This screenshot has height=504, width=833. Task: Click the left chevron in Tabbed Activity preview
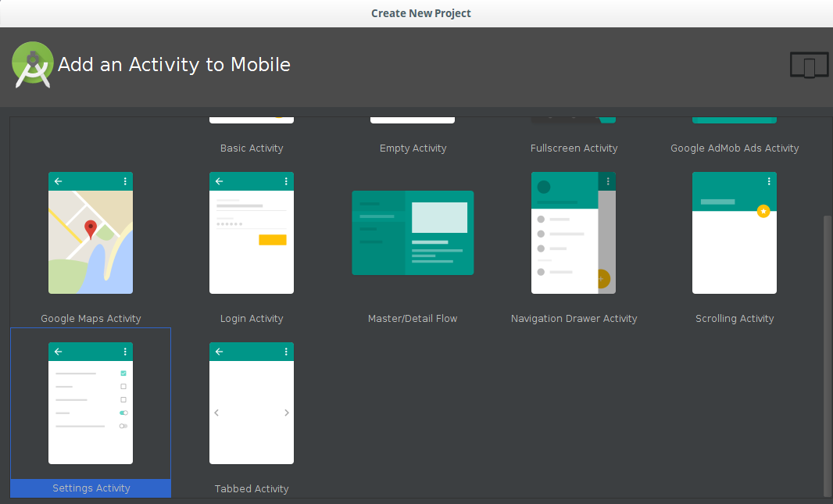tap(216, 413)
